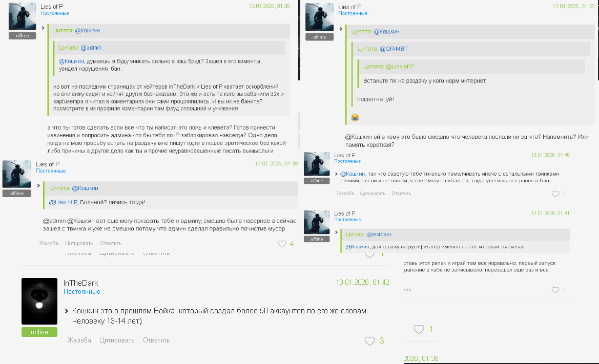Viewport: 599px width, 364px height.
Task: Click the green online status badge
Action: pos(39,332)
